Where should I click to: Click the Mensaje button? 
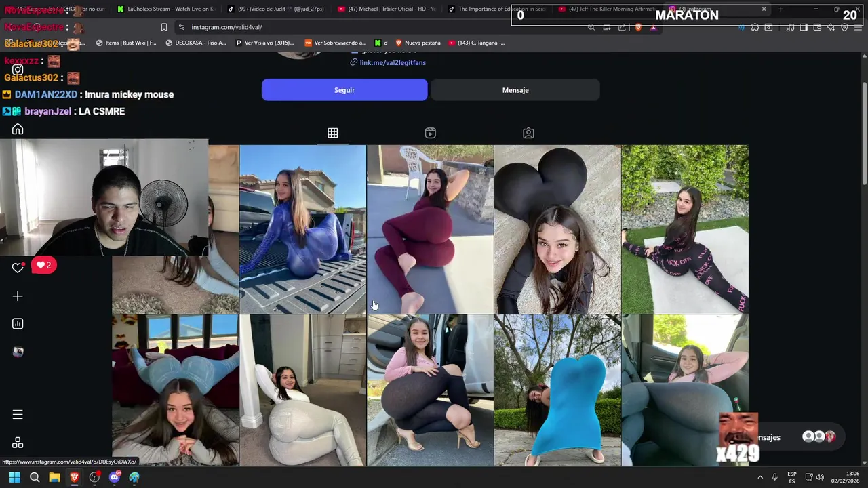(x=515, y=90)
